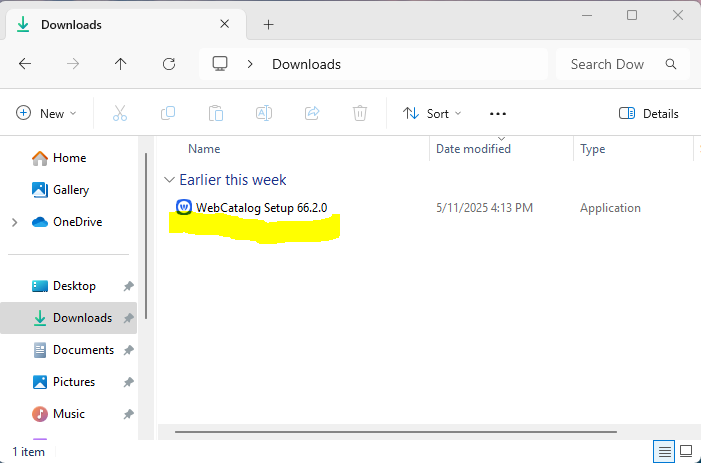Sort by the Date modified column header

click(x=473, y=149)
